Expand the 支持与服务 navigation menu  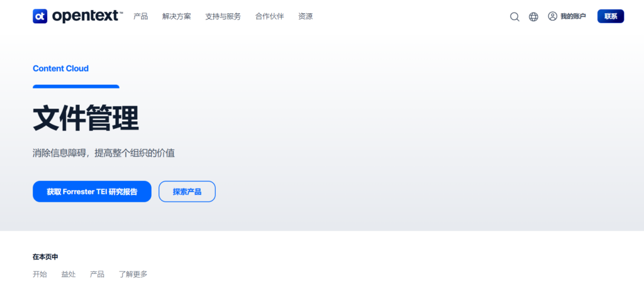223,16
